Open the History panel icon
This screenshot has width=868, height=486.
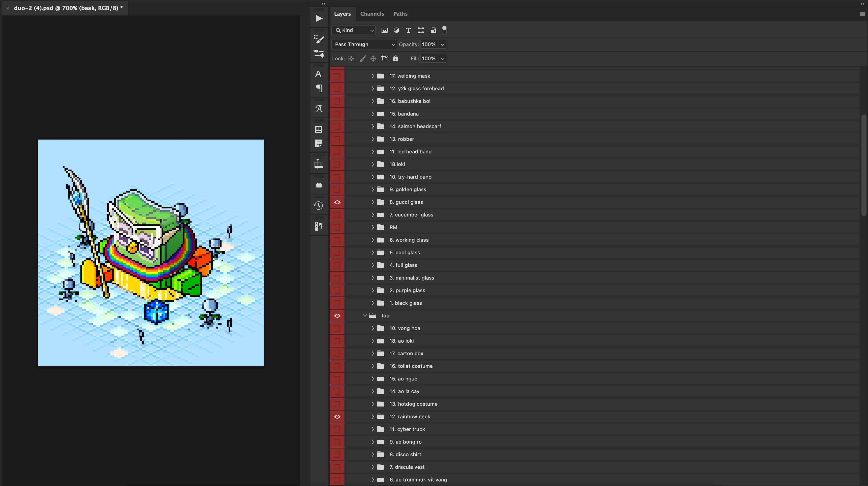319,206
